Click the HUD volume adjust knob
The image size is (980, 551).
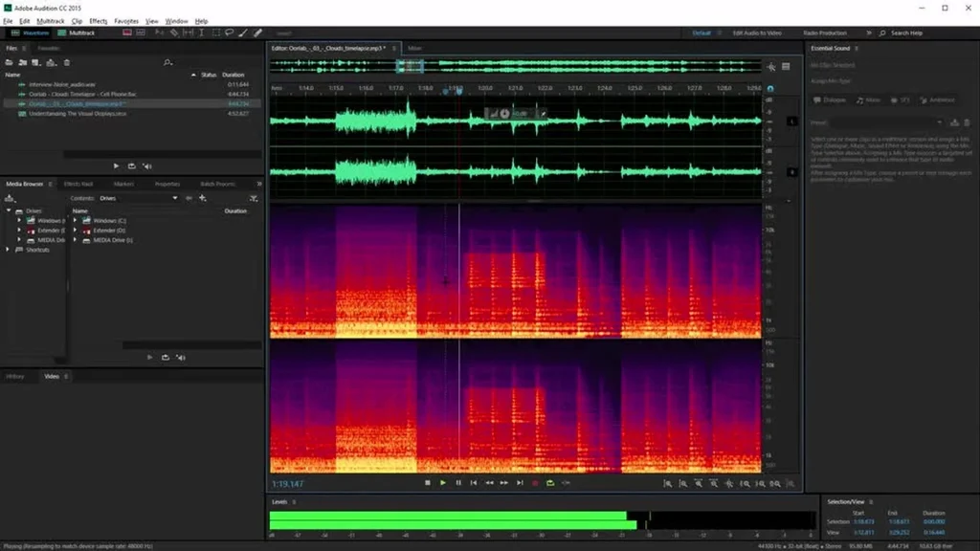click(x=504, y=114)
